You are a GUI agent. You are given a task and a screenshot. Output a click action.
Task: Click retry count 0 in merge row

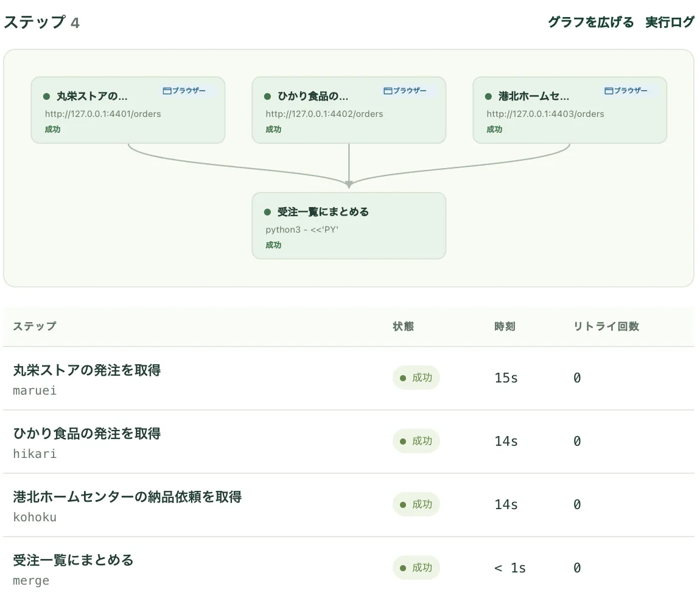click(x=577, y=568)
